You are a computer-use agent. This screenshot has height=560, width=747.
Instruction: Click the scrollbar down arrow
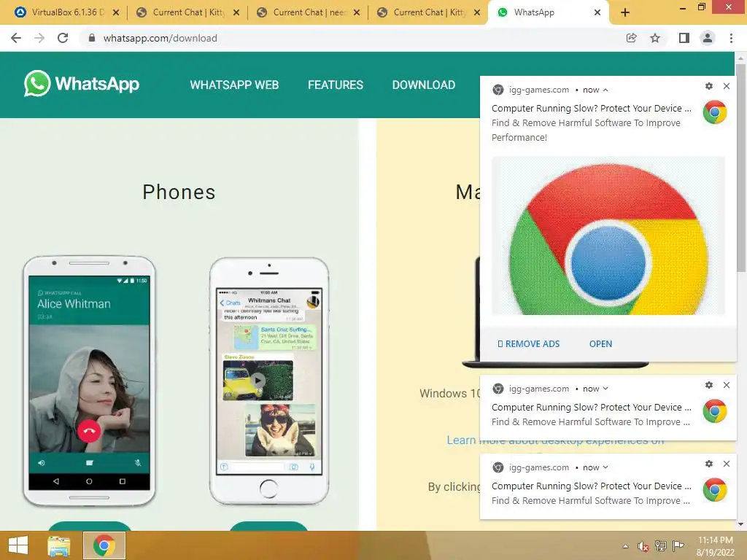pyautogui.click(x=741, y=524)
